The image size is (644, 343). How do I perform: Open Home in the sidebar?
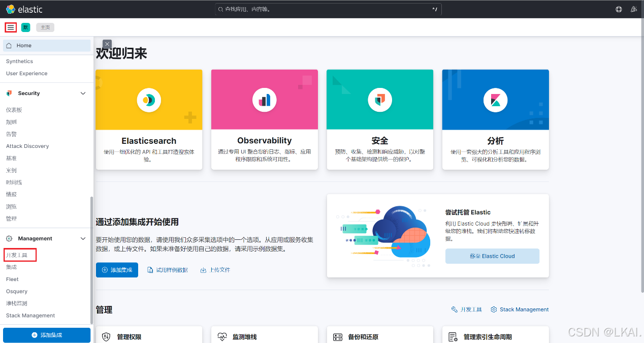tap(47, 45)
